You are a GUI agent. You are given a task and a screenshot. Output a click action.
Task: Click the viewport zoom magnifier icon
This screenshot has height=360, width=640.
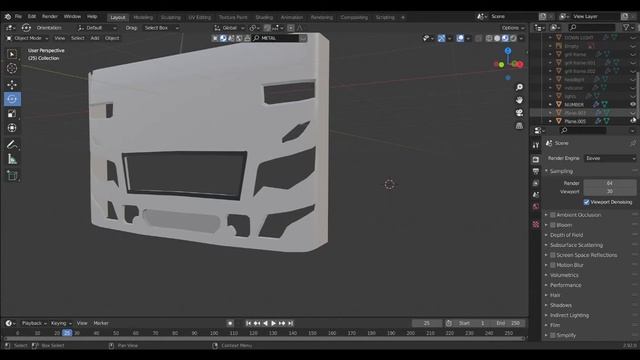pyautogui.click(x=519, y=87)
